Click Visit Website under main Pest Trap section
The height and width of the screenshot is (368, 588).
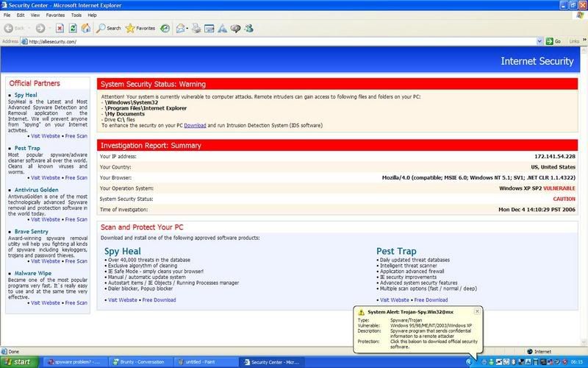click(395, 300)
